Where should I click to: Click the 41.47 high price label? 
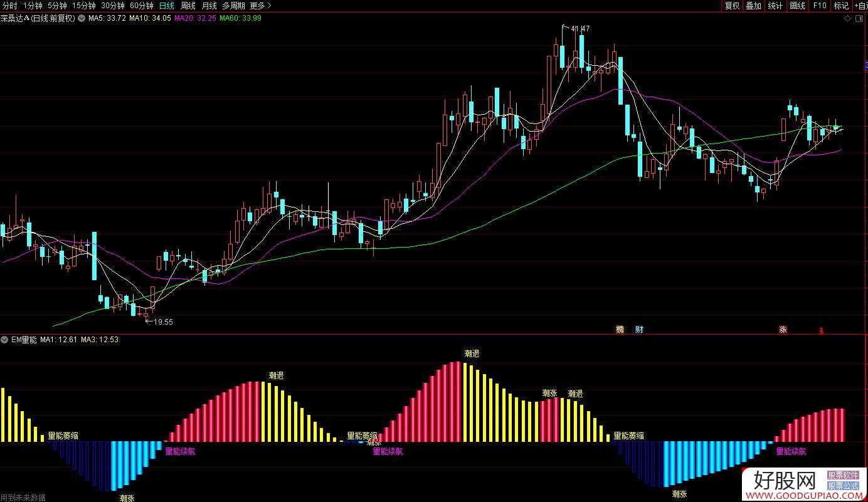pyautogui.click(x=581, y=28)
